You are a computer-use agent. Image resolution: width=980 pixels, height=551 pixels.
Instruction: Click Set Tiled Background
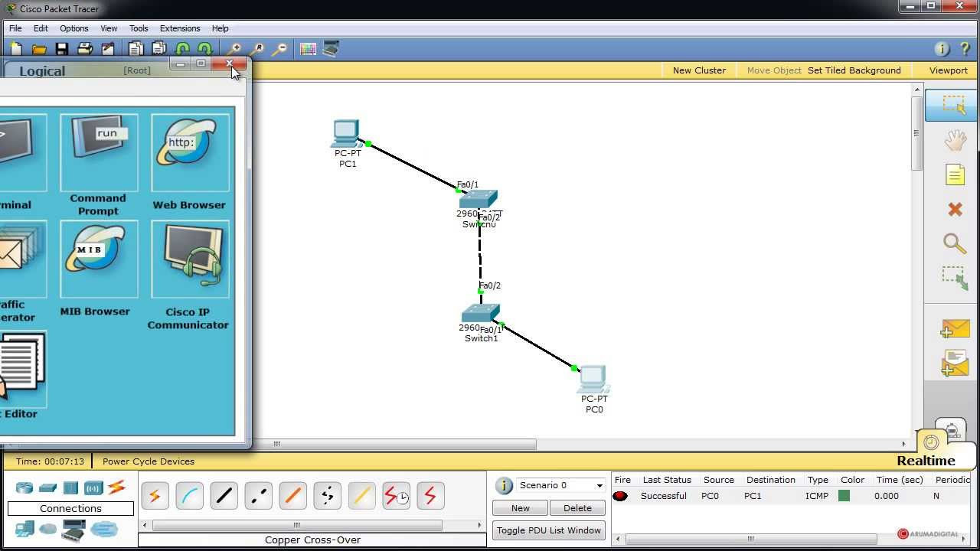tap(854, 70)
